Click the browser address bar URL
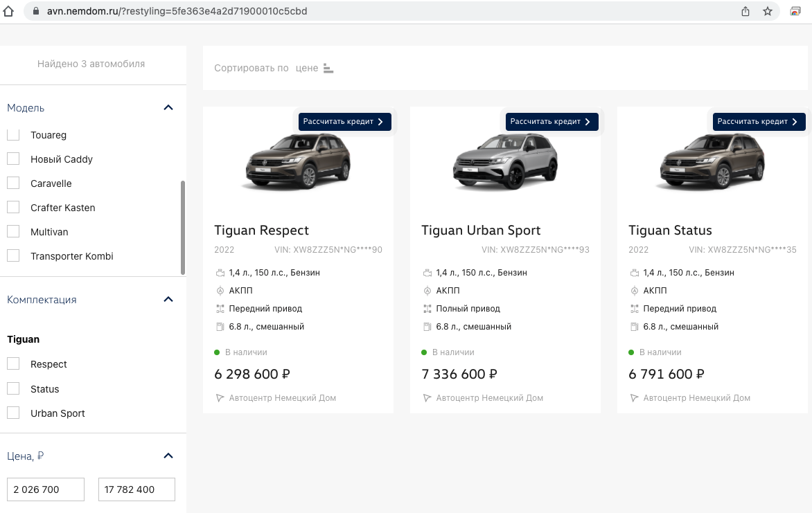Viewport: 812px width, 513px height. click(x=177, y=11)
